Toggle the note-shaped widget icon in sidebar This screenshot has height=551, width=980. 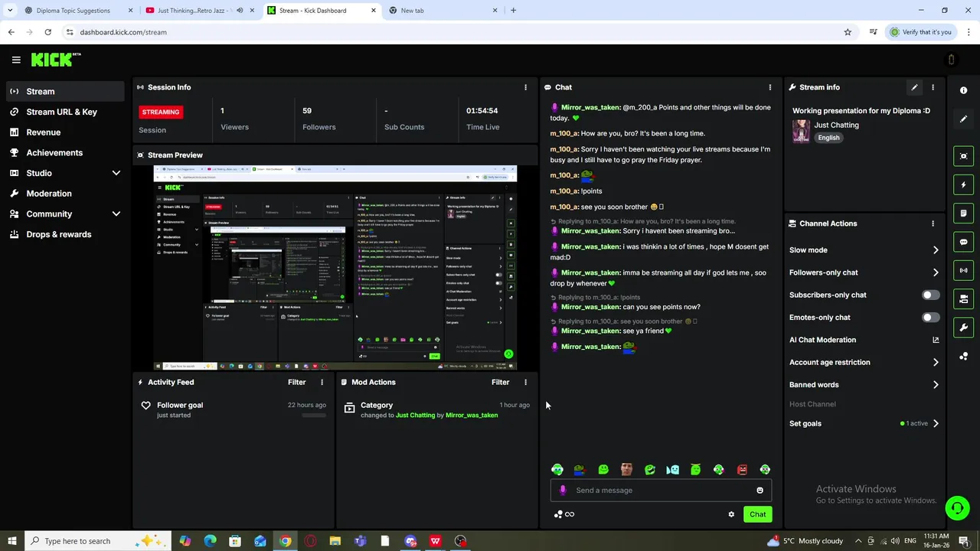tap(963, 213)
